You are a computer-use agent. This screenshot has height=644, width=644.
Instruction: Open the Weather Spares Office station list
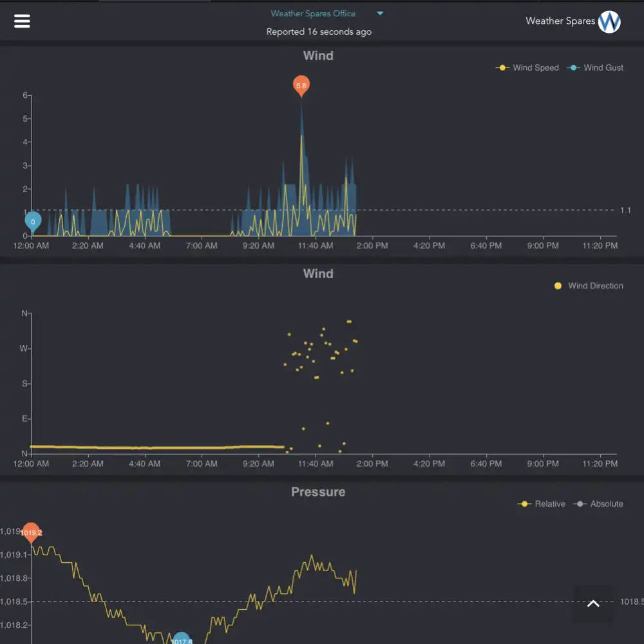313,14
